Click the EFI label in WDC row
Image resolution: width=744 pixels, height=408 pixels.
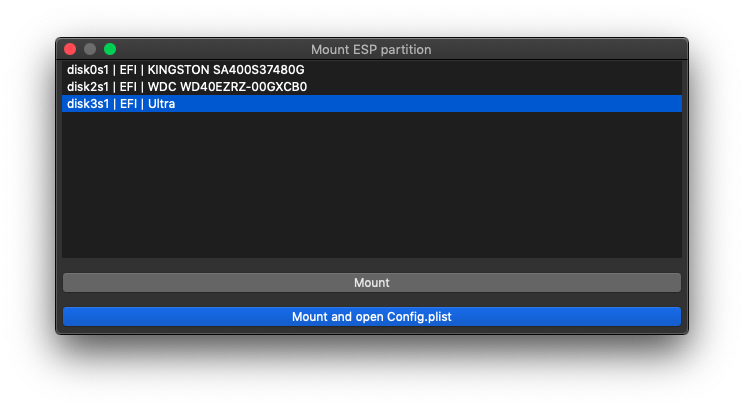pyautogui.click(x=128, y=87)
